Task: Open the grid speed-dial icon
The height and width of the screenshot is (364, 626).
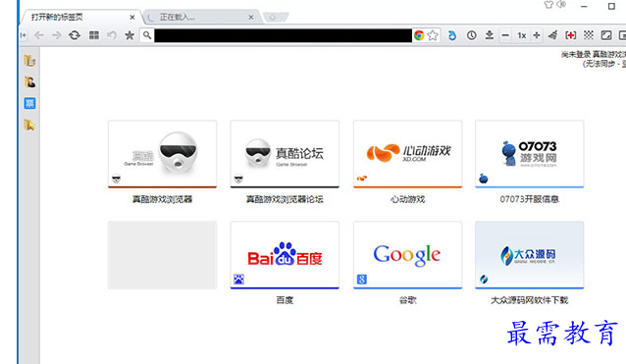Action: [x=94, y=35]
